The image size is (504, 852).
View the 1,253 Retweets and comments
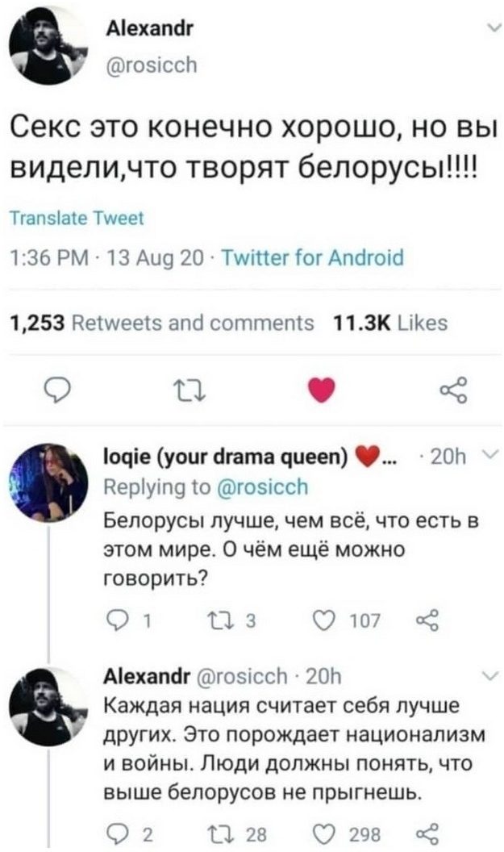[x=162, y=324]
